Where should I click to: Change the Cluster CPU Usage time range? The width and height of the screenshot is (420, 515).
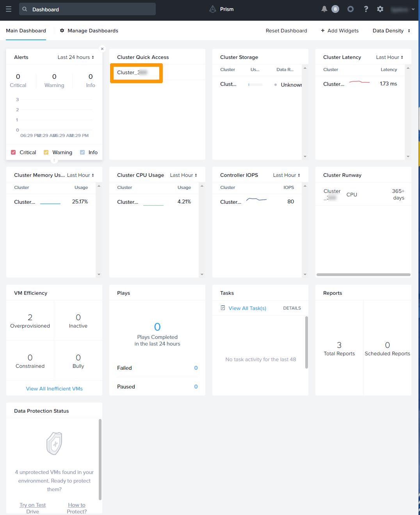[x=183, y=175]
